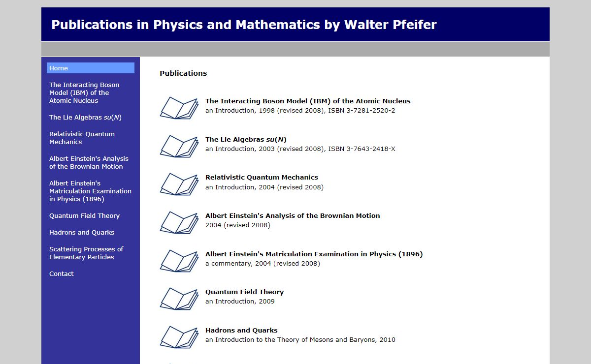The width and height of the screenshot is (591, 364).
Task: Open Interacting Boson Model sidebar menu item
Action: [x=84, y=92]
